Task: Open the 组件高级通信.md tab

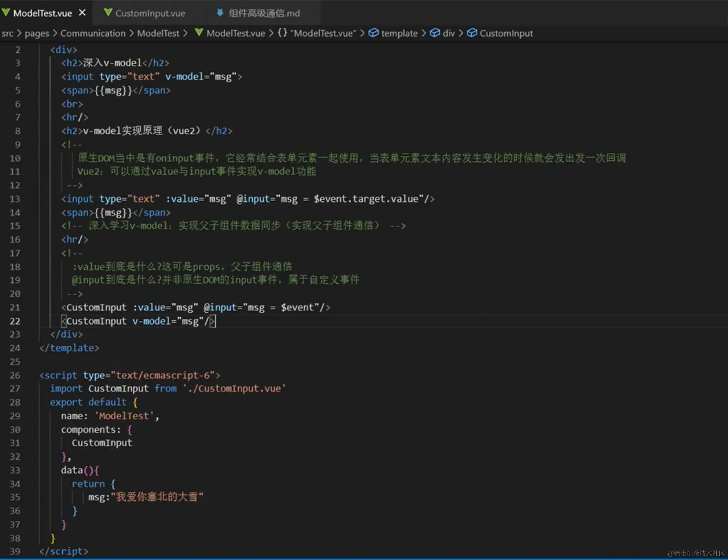Action: click(x=264, y=13)
